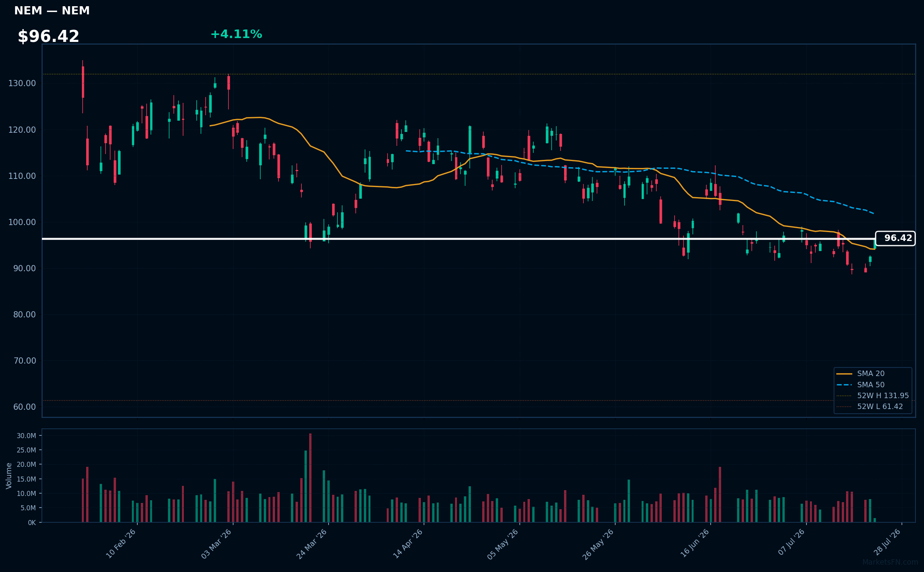Click the "130.00" price axis label
Image resolution: width=924 pixels, height=572 pixels.
(x=22, y=83)
